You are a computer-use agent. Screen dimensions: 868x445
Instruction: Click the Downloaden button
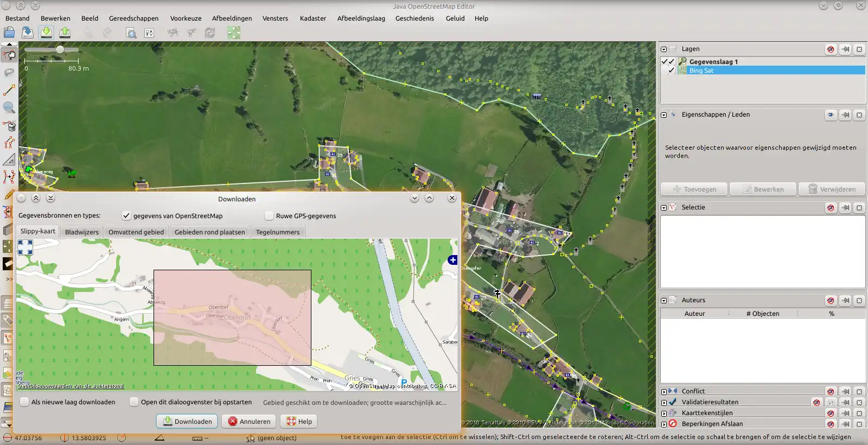187,422
